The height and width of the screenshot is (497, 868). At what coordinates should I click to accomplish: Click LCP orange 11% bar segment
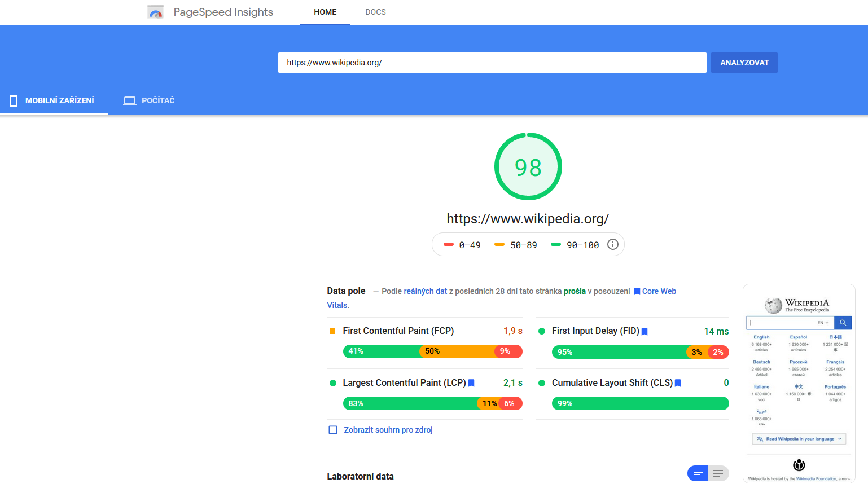[x=488, y=403]
